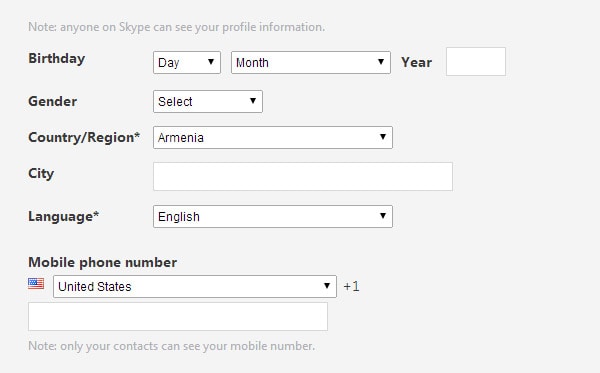Click the United States flag icon
The image size is (600, 373).
[36, 283]
